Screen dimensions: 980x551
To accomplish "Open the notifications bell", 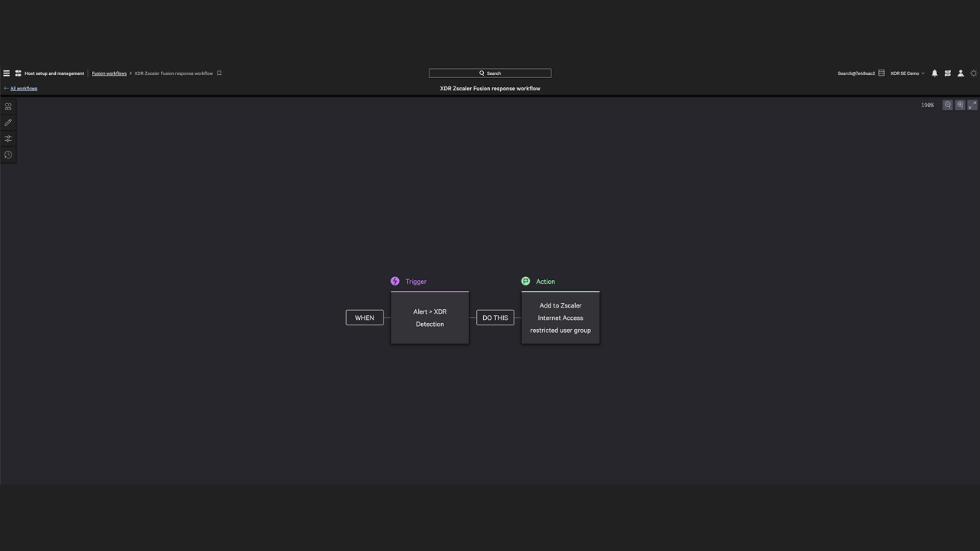I will pyautogui.click(x=934, y=73).
